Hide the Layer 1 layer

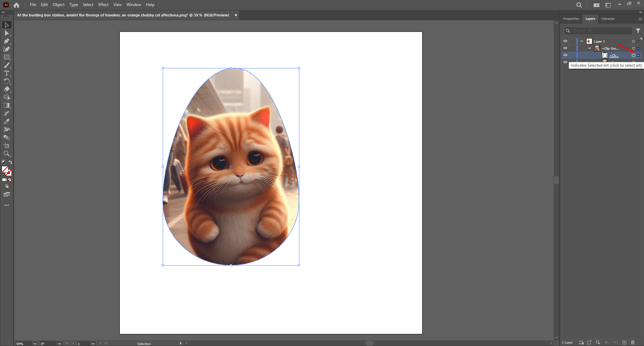point(565,41)
